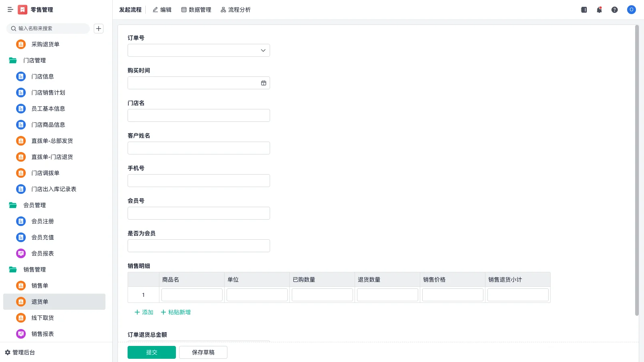Screen dimensions: 644x362
Task: Click the hamburger menu icon top left
Action: [x=10, y=9]
